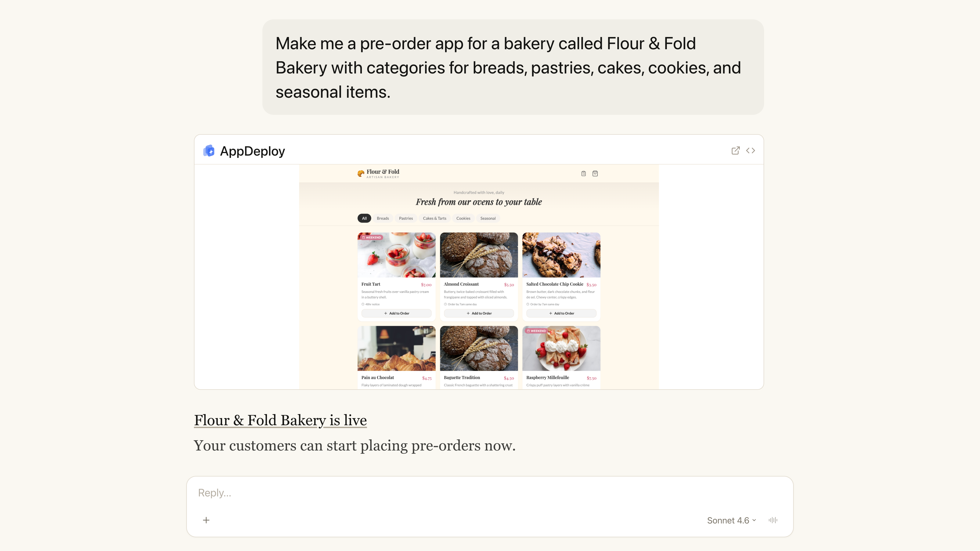This screenshot has height=551, width=980.
Task: Show the Cakes & Tarts category
Action: pos(434,218)
